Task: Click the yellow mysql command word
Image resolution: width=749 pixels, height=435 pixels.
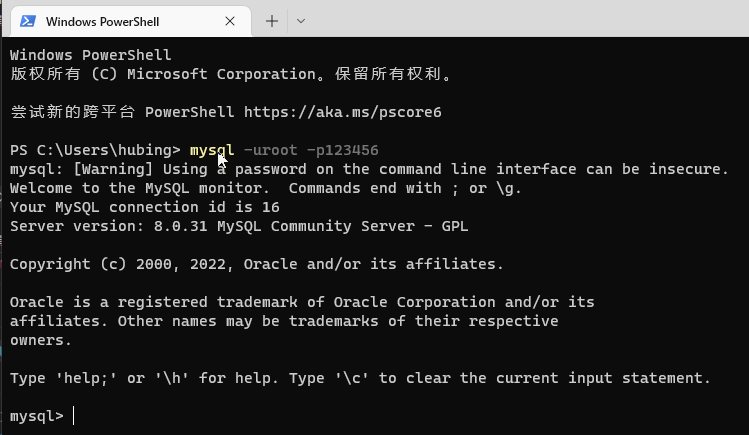Action: 211,150
